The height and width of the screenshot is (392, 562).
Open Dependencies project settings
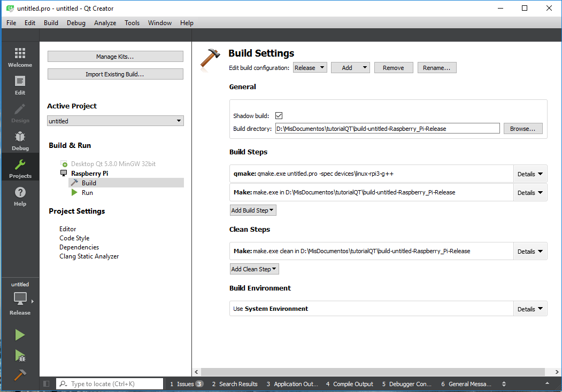click(x=79, y=247)
